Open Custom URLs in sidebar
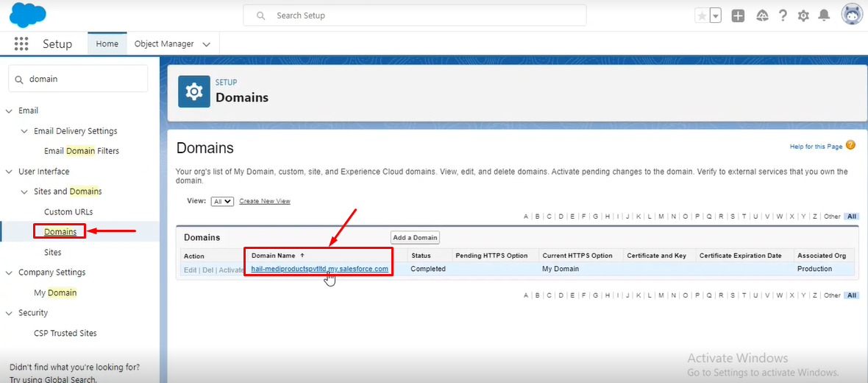Image resolution: width=868 pixels, height=383 pixels. (x=68, y=211)
